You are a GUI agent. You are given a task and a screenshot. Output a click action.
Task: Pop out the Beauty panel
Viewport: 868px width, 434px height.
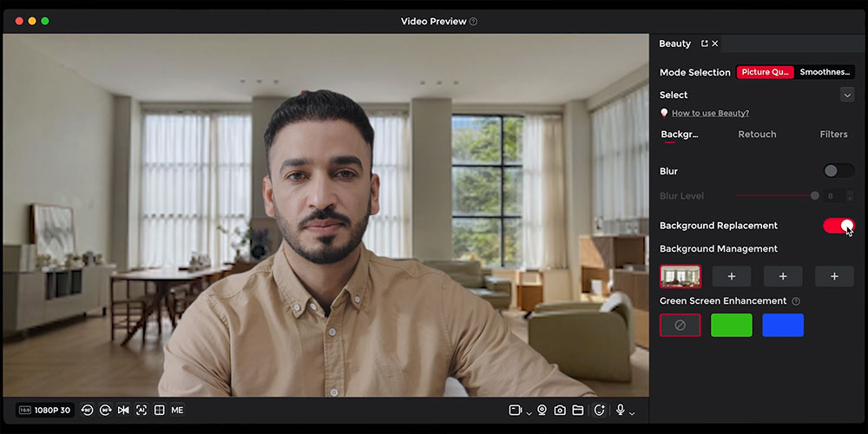[x=704, y=43]
